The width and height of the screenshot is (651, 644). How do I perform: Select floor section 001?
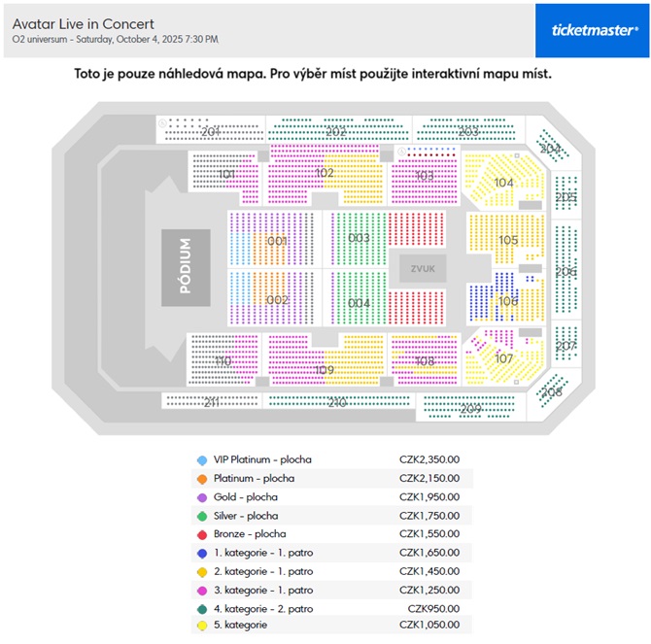click(274, 239)
